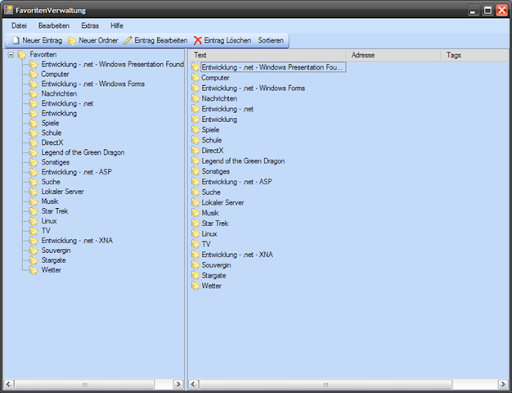Collapse the Favoriten tree node
The height and width of the screenshot is (393, 512).
[x=11, y=55]
